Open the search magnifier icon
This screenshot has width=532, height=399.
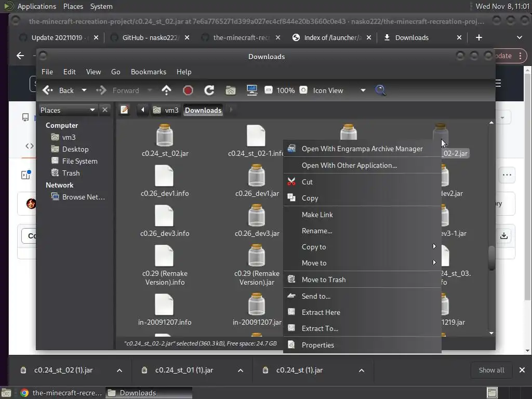click(380, 90)
